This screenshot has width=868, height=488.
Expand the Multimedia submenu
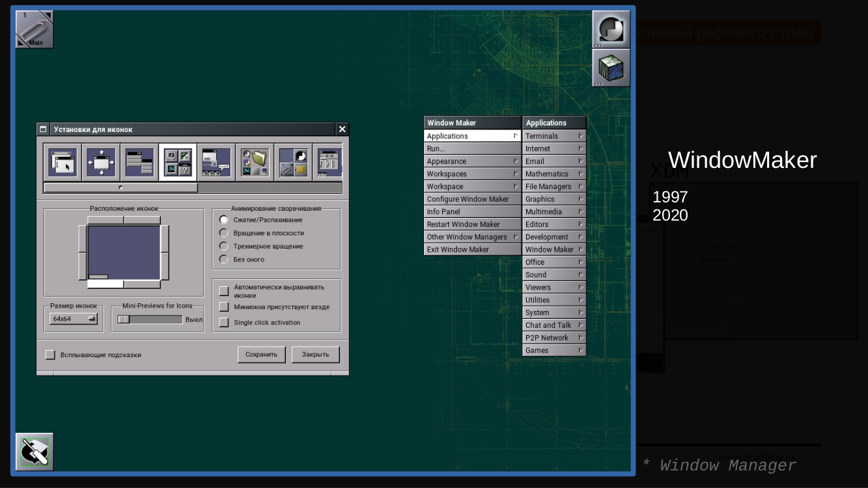point(554,211)
